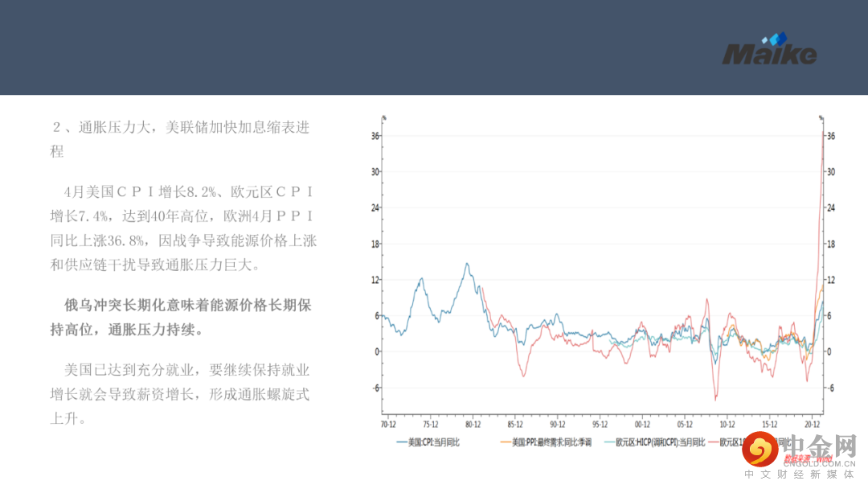Click the left y-axis value 12
The width and height of the screenshot is (868, 489).
pos(375,280)
